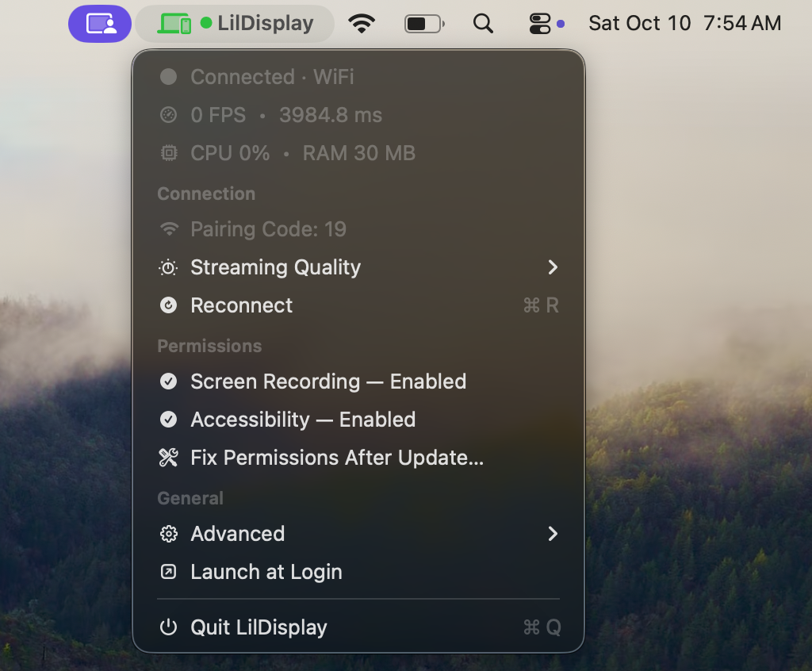Click the battery icon in the menu bar
The width and height of the screenshot is (812, 671).
pyautogui.click(x=424, y=24)
